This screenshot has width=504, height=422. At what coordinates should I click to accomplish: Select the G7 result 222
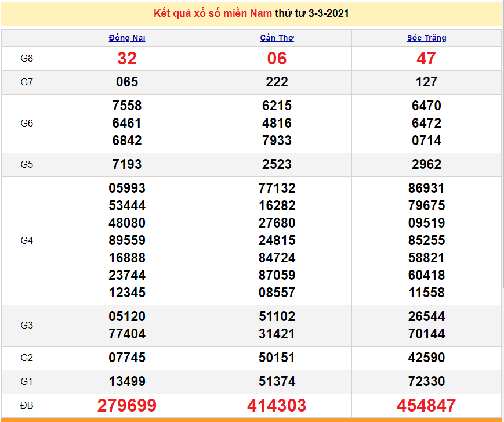click(277, 82)
